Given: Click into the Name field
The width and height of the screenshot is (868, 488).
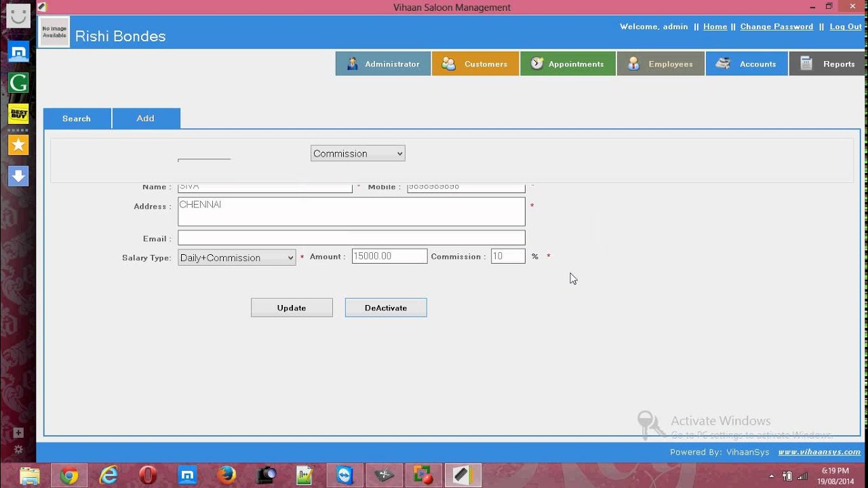Looking at the screenshot, I should click(x=265, y=187).
